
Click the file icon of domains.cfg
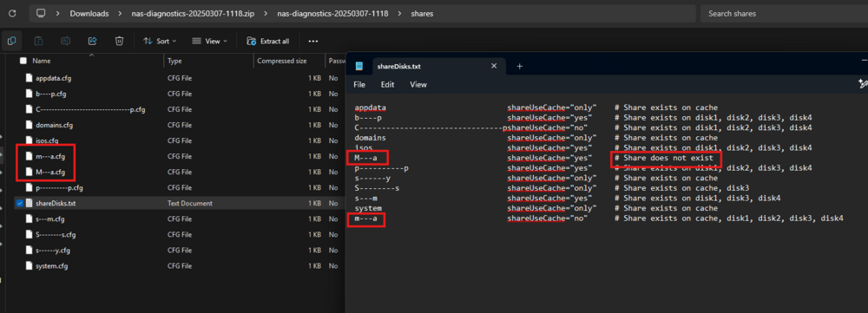[x=29, y=125]
